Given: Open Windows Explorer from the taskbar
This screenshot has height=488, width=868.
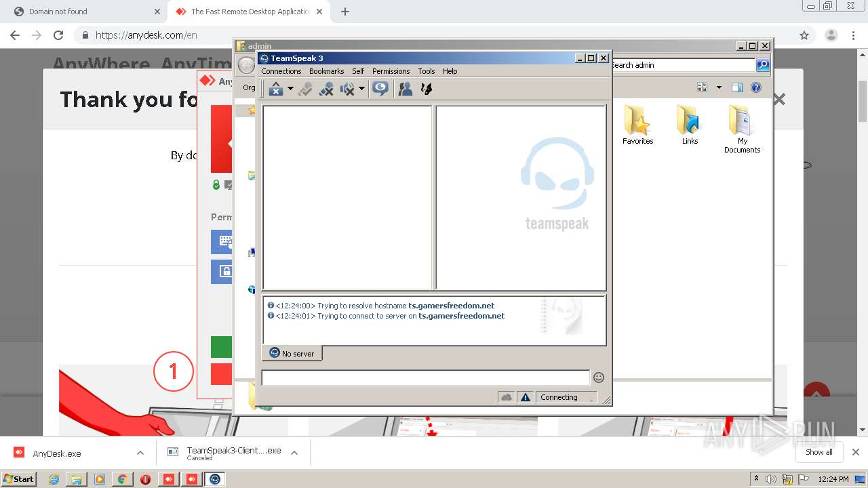Looking at the screenshot, I should pyautogui.click(x=77, y=479).
